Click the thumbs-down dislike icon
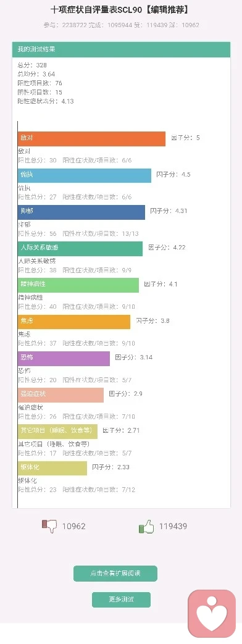Viewport: 242px width, 644px height. 50,526
